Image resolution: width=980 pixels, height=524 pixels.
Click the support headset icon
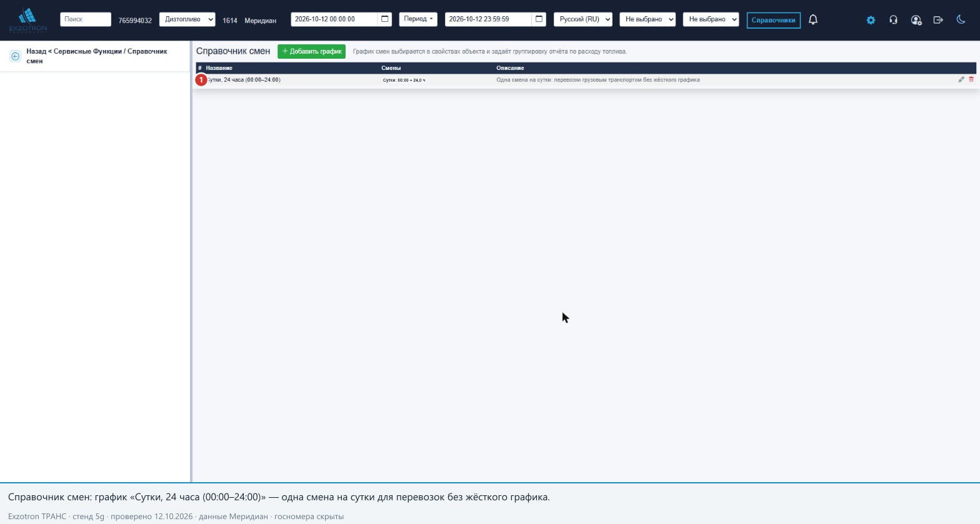[x=893, y=20]
